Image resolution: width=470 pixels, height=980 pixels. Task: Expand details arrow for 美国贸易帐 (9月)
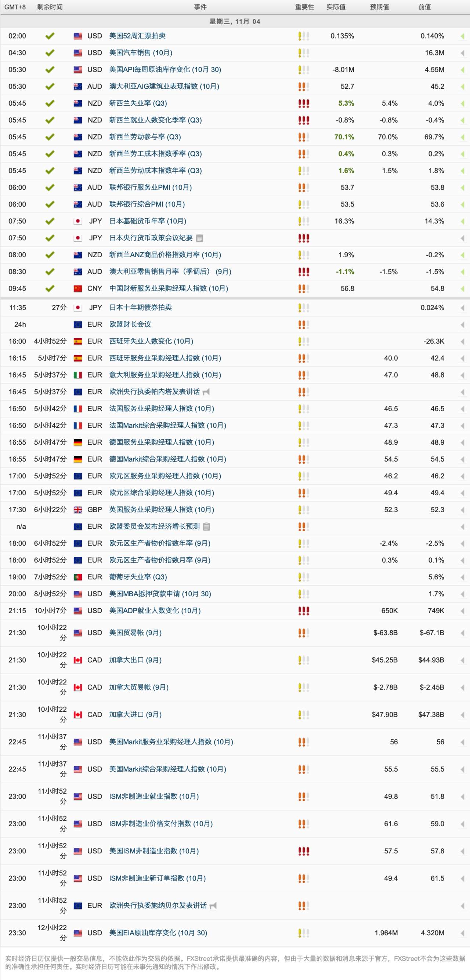tap(462, 633)
